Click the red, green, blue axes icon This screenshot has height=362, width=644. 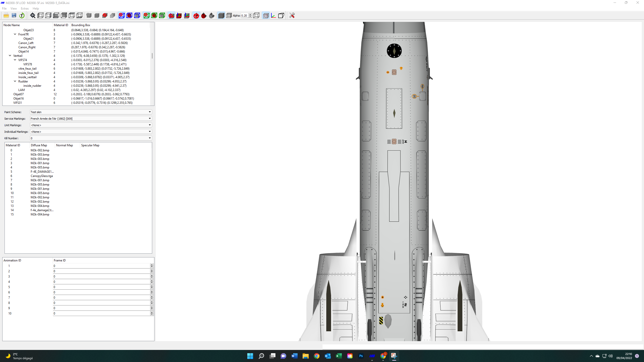[273, 16]
